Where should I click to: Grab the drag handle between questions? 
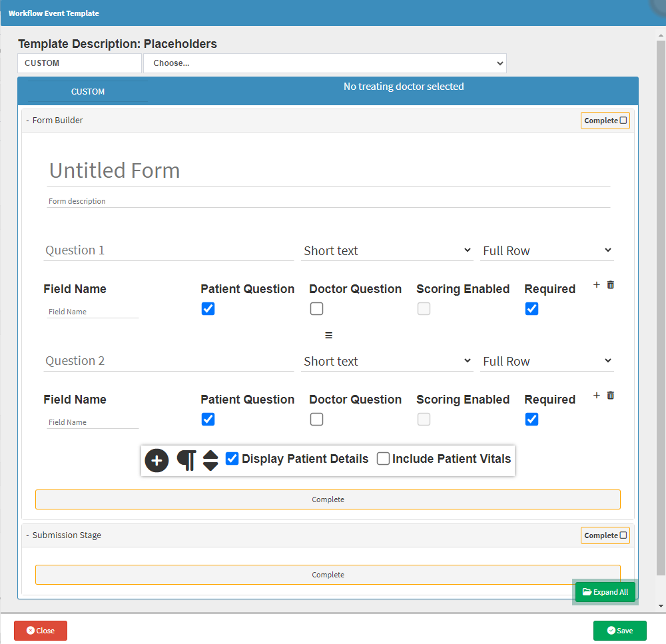328,336
